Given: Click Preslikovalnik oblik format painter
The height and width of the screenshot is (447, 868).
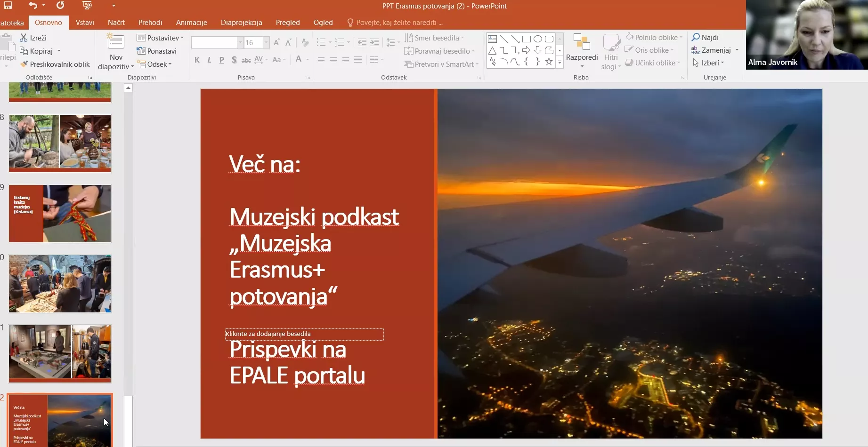Looking at the screenshot, I should point(55,64).
